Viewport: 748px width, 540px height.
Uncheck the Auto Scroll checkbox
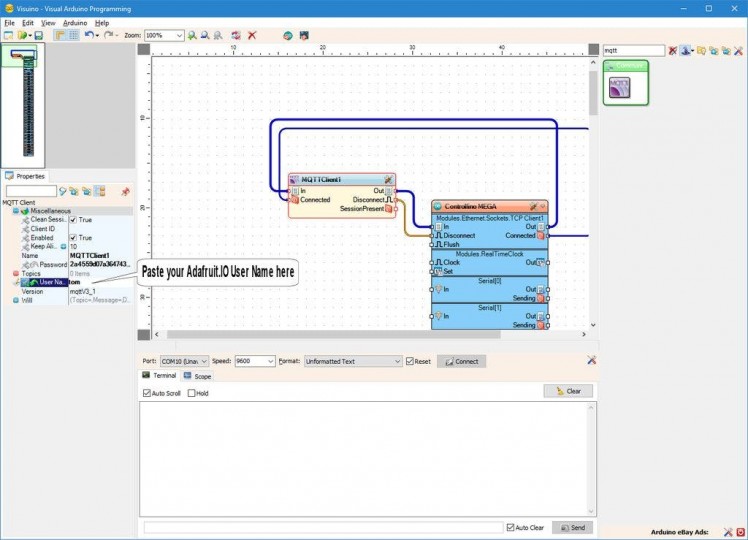(x=148, y=393)
